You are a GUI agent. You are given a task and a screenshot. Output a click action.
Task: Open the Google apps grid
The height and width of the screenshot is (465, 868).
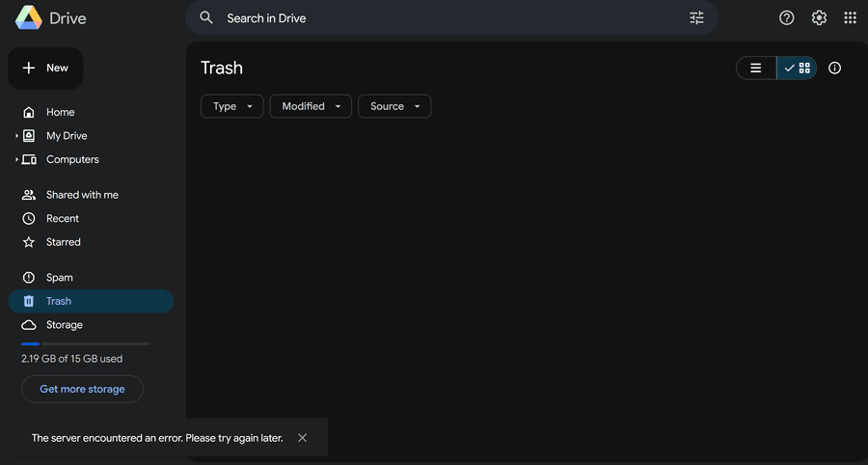pos(850,18)
